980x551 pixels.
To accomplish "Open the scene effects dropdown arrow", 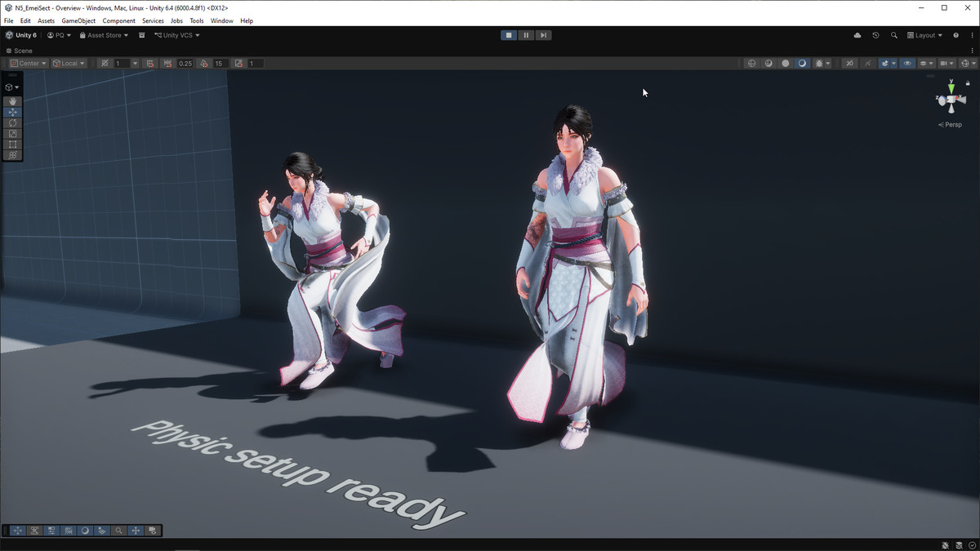I will pyautogui.click(x=893, y=64).
